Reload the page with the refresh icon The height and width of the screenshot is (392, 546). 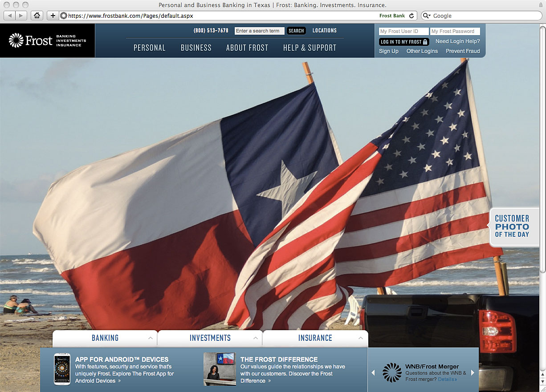pyautogui.click(x=412, y=16)
